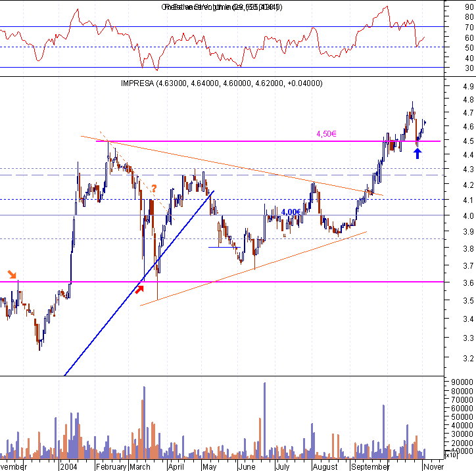Image resolution: width=476 pixels, height=471 pixels.
Task: Select the blue 4,00€ price label
Action: pyautogui.click(x=291, y=212)
